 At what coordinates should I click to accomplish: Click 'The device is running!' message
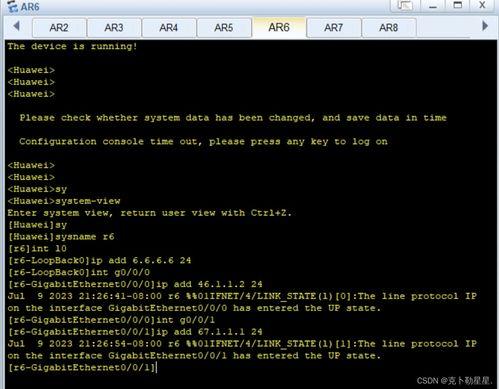click(x=72, y=46)
